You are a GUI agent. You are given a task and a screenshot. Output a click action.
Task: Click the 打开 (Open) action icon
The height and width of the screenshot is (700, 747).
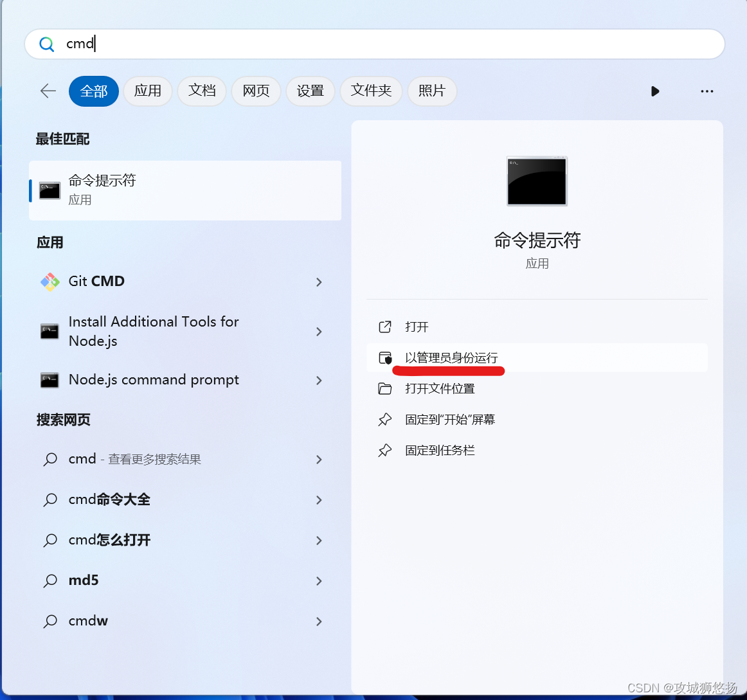[384, 327]
